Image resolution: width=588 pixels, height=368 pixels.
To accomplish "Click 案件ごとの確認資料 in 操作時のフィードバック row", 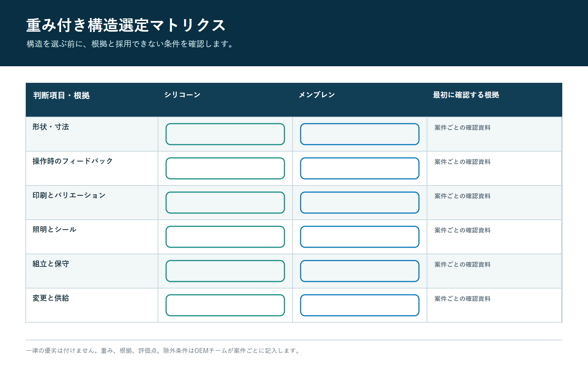I will [462, 162].
